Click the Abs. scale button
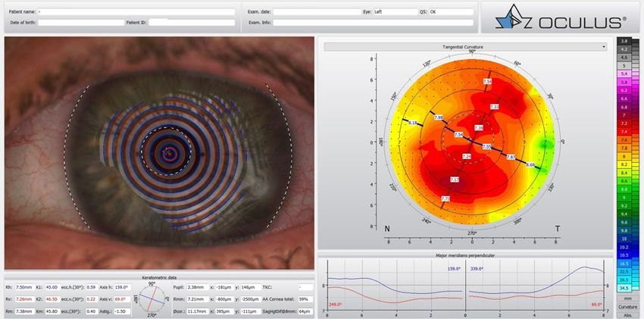This screenshot has width=644, height=319. pyautogui.click(x=628, y=315)
